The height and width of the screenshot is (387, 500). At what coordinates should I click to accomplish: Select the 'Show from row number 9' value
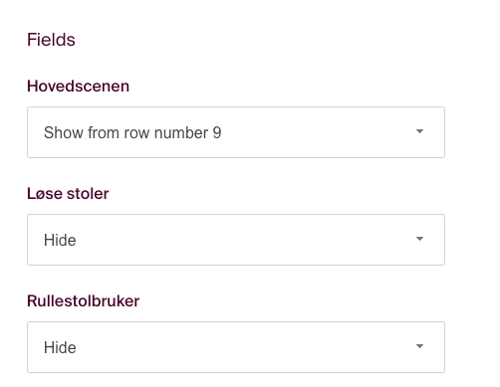(132, 133)
